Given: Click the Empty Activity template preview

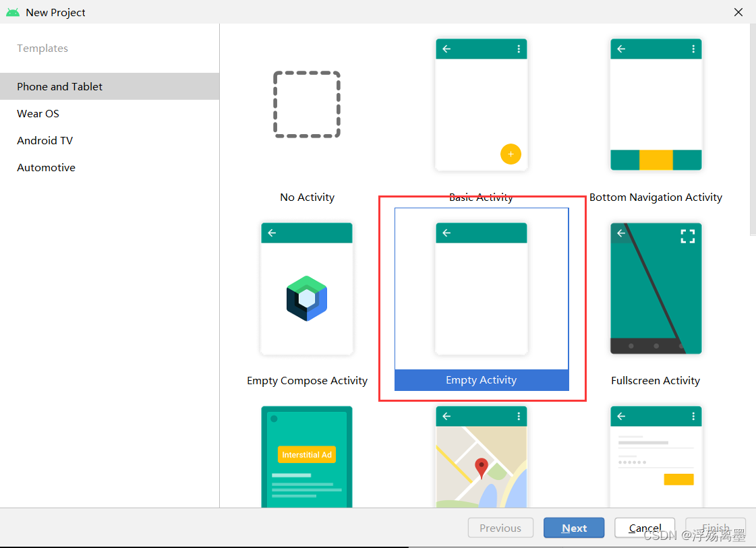Looking at the screenshot, I should (x=481, y=288).
